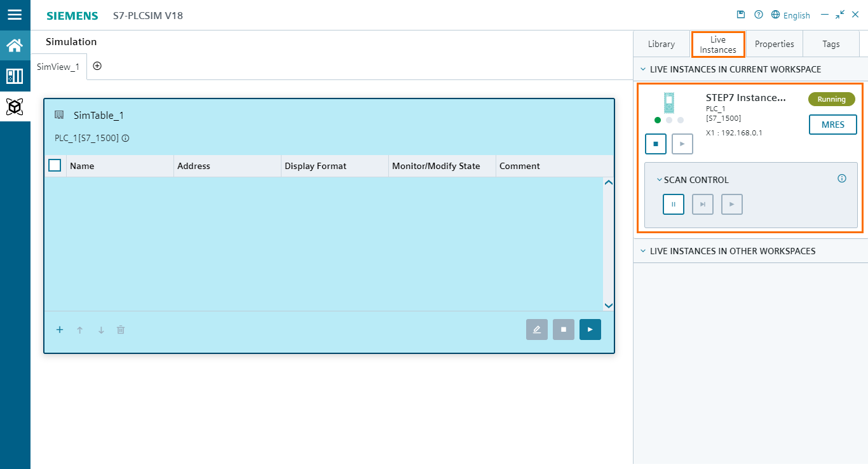Pause the scan in Scan Control
Viewport: 868px width, 469px height.
click(673, 204)
